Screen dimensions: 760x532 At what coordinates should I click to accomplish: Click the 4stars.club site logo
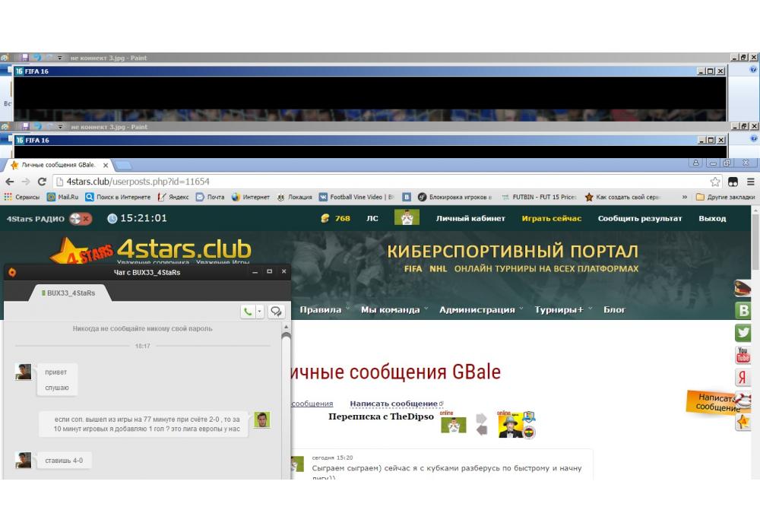[x=150, y=250]
